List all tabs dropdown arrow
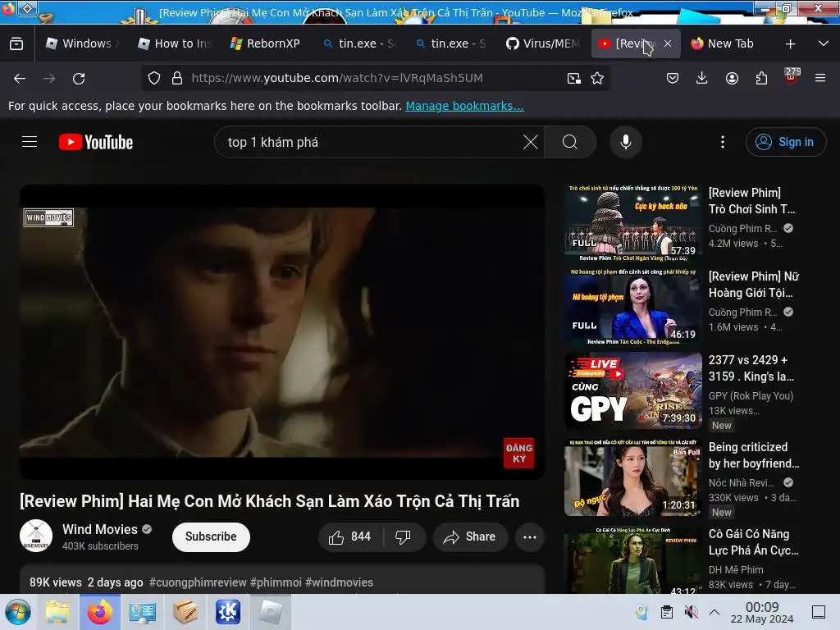Viewport: 840px width, 630px height. tap(824, 43)
